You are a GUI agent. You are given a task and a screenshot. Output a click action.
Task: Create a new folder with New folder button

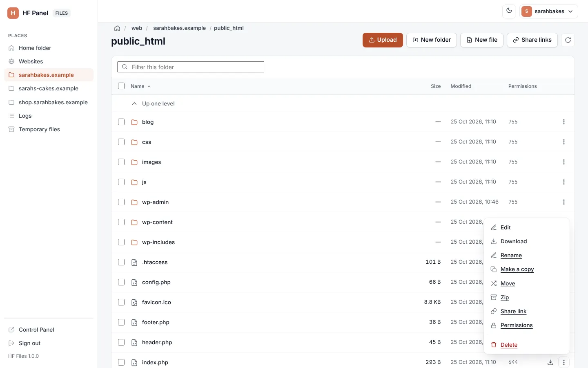point(432,40)
